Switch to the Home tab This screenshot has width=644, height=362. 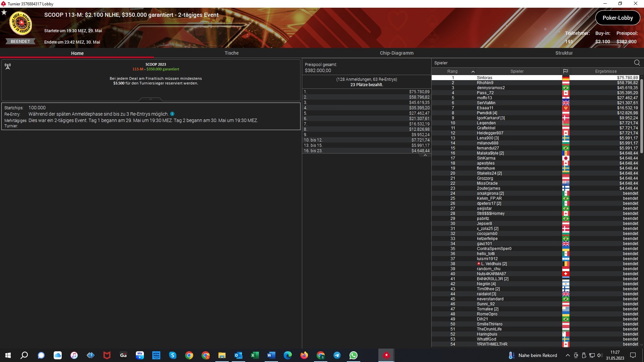(77, 53)
